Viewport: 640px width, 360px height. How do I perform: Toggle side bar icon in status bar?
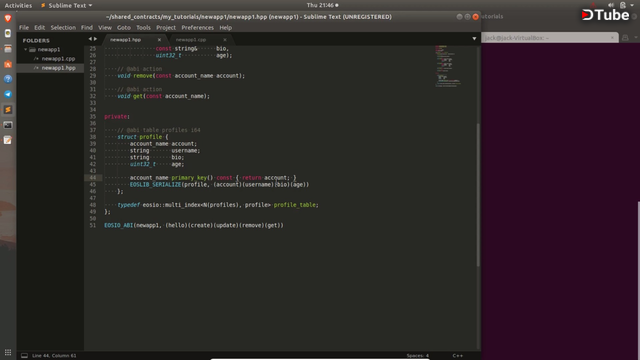24,356
